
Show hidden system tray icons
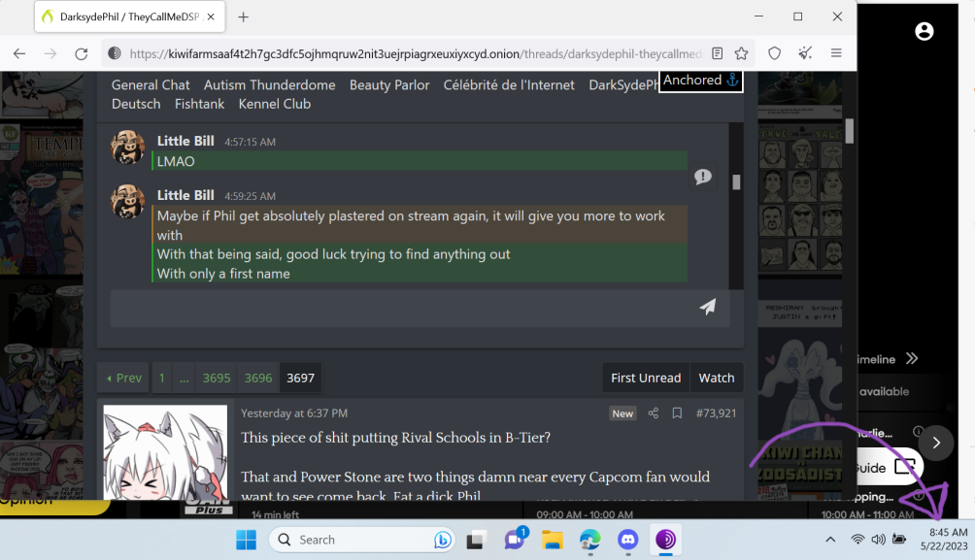(x=830, y=540)
